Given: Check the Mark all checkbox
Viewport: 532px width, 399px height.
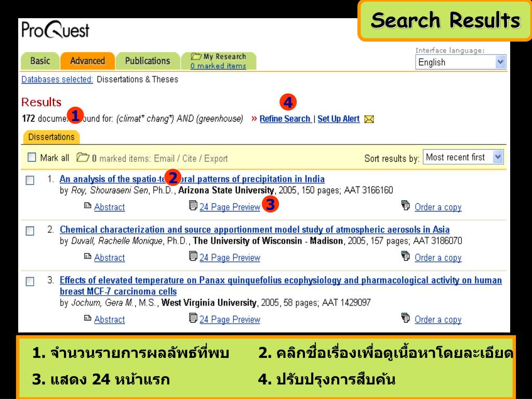Looking at the screenshot, I should coord(32,157).
